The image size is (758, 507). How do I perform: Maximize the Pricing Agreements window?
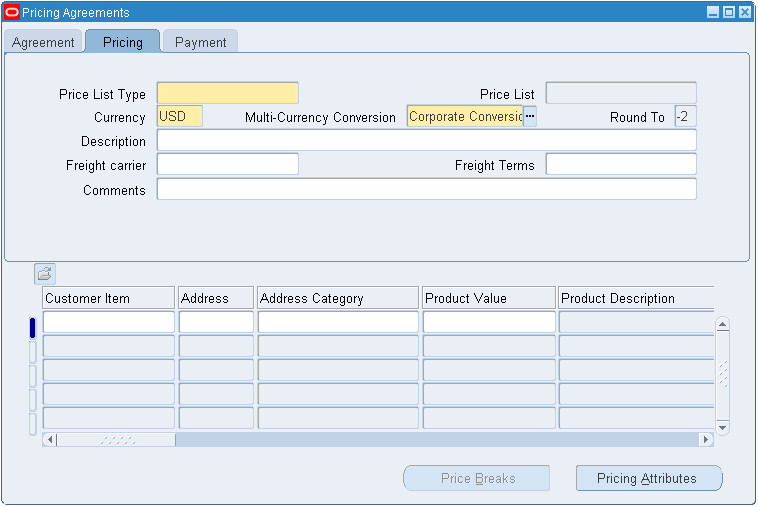click(729, 12)
